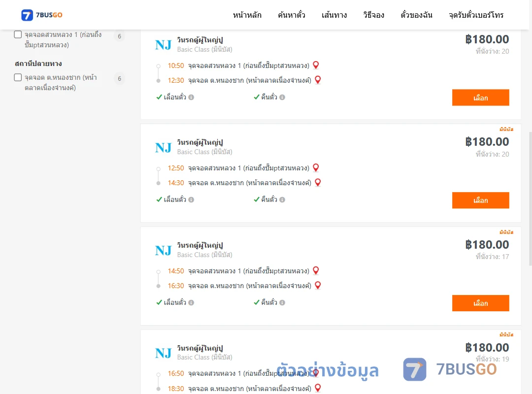Click คืนตั๋ว info icon on 12:50 trip
532x394 pixels.
point(282,200)
